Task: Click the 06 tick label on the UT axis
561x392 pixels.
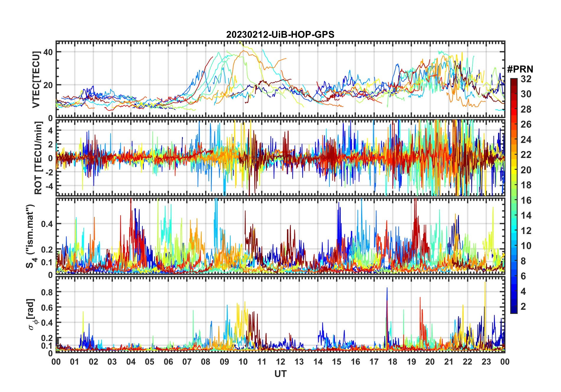Action: (168, 362)
